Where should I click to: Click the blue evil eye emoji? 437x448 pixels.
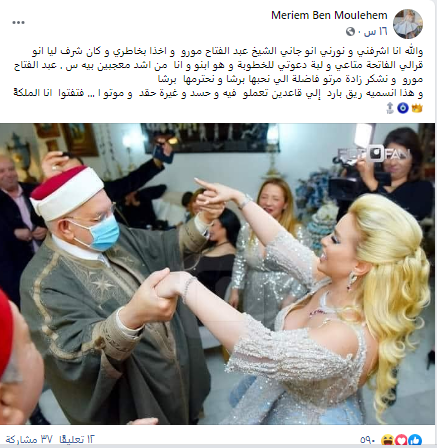[x=403, y=108]
